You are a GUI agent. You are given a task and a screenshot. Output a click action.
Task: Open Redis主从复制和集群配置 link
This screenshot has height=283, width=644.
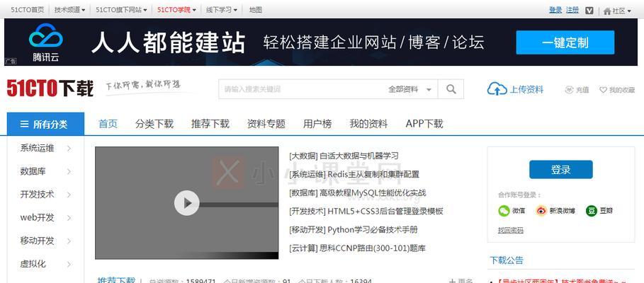[x=373, y=174]
